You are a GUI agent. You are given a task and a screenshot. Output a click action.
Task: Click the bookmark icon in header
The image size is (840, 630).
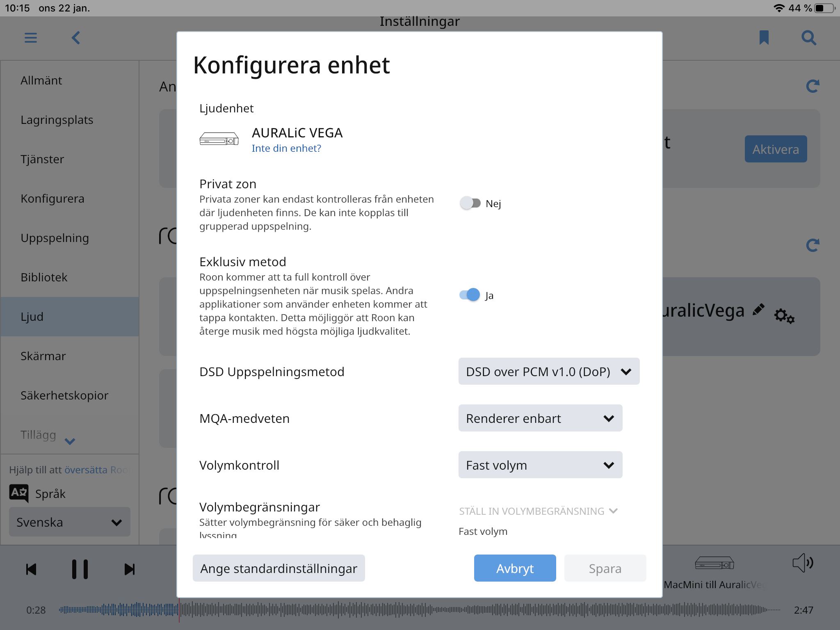pyautogui.click(x=764, y=38)
